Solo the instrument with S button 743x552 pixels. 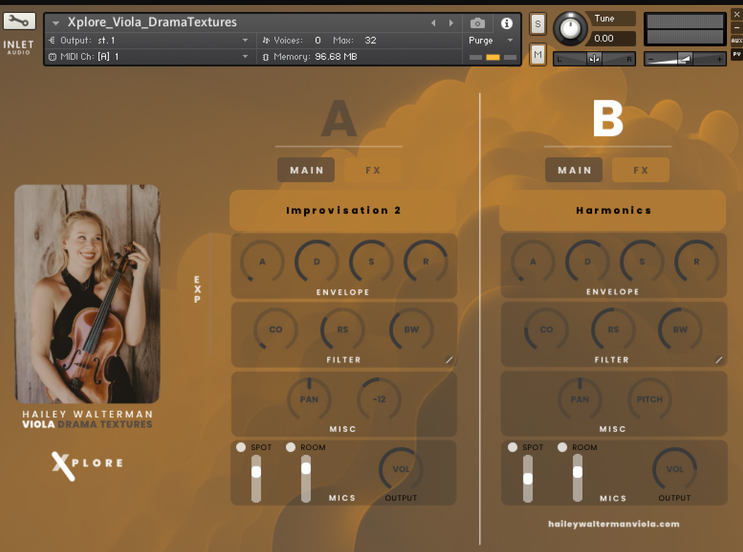538,24
